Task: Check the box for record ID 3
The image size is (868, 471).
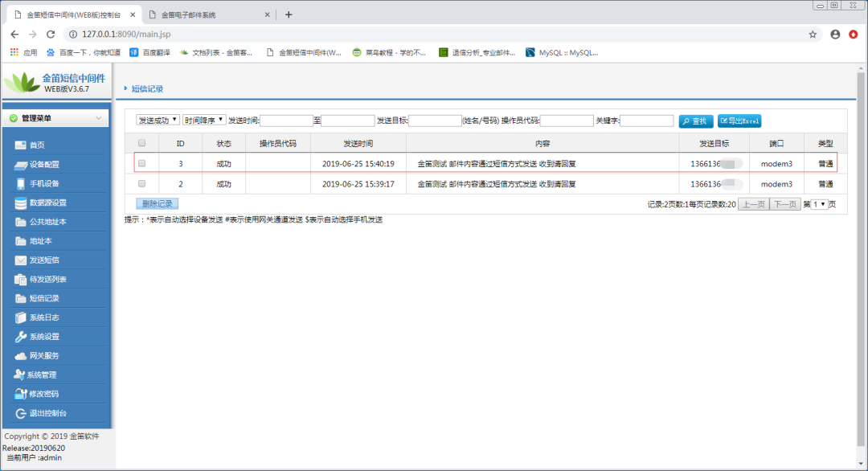Action: click(x=141, y=163)
